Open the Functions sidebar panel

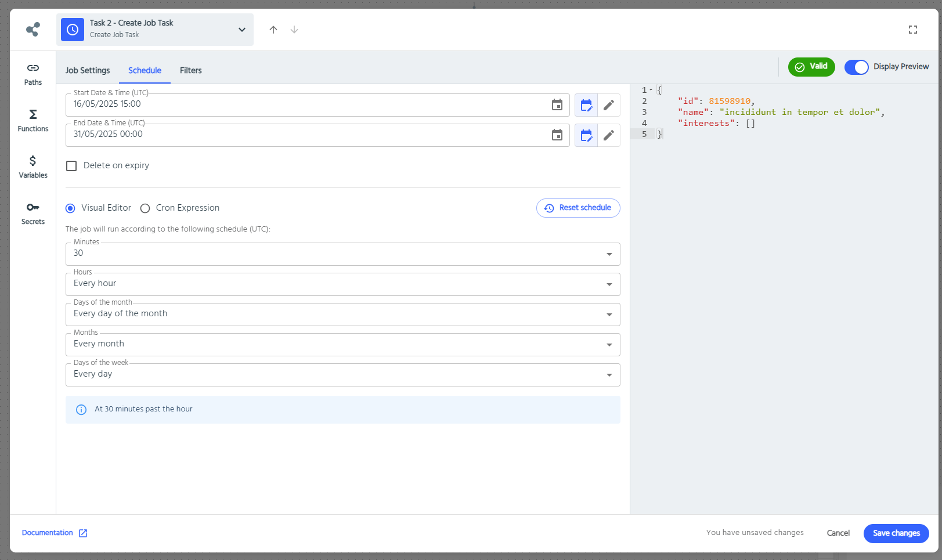pyautogui.click(x=33, y=121)
